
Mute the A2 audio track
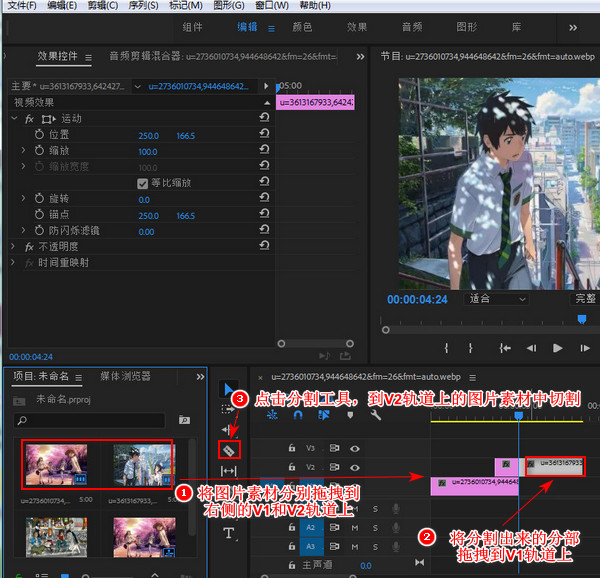[x=355, y=528]
